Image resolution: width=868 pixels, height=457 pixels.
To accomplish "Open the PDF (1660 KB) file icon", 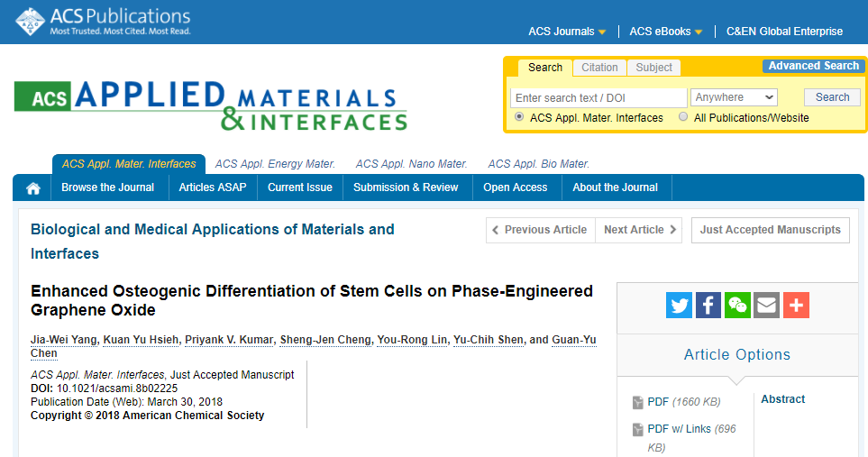I will click(x=638, y=402).
